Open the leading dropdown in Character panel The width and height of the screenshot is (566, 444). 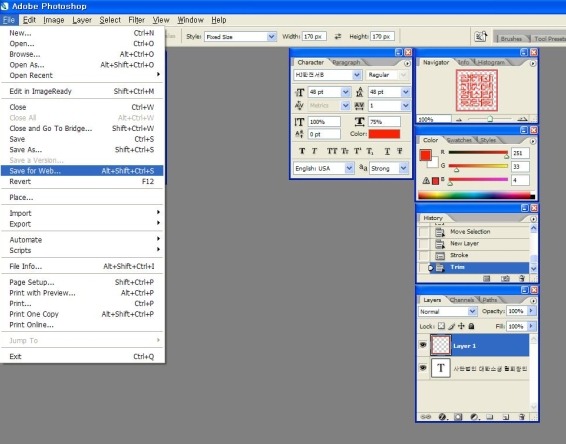pyautogui.click(x=405, y=92)
